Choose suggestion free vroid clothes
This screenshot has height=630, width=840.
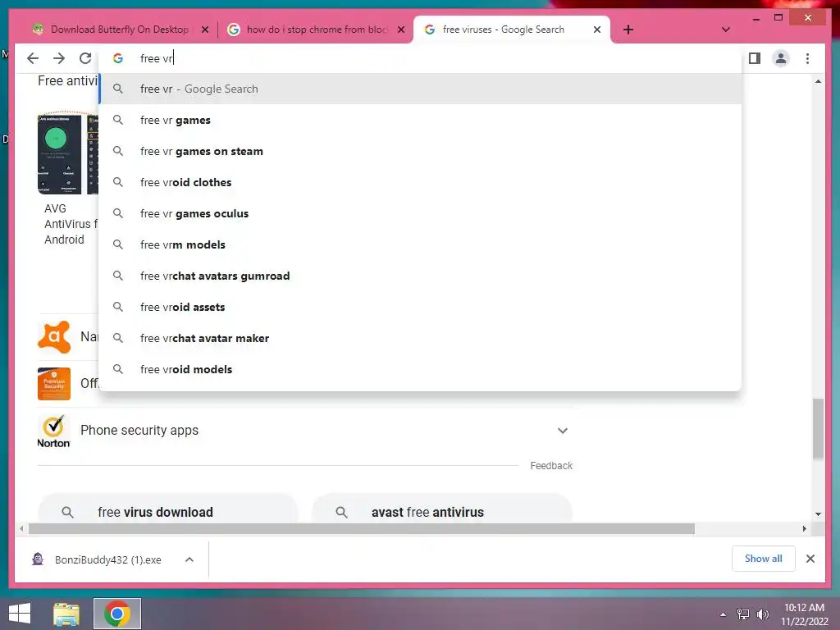coord(421,182)
